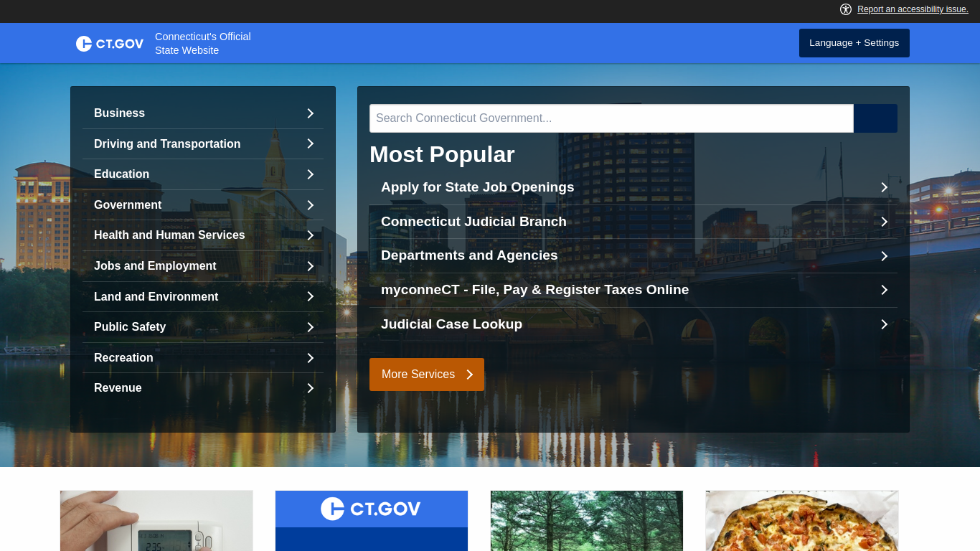
Task: Open the Language + Settings button
Action: click(854, 43)
